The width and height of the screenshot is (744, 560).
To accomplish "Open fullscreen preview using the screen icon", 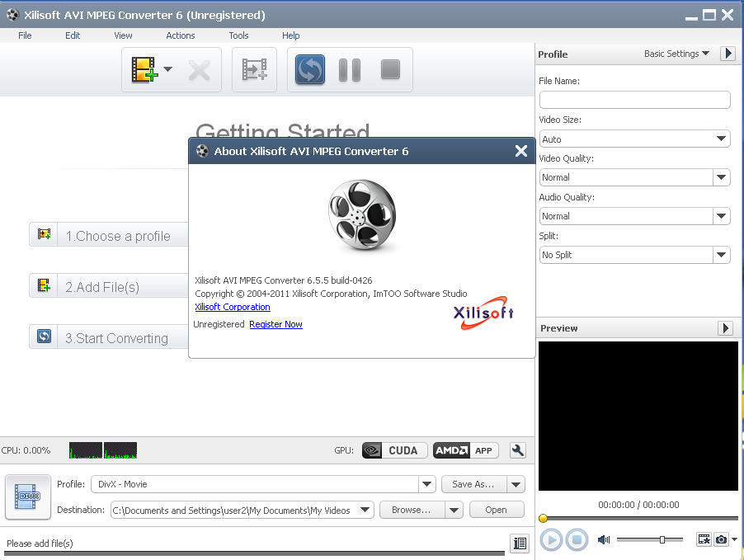I will [703, 539].
